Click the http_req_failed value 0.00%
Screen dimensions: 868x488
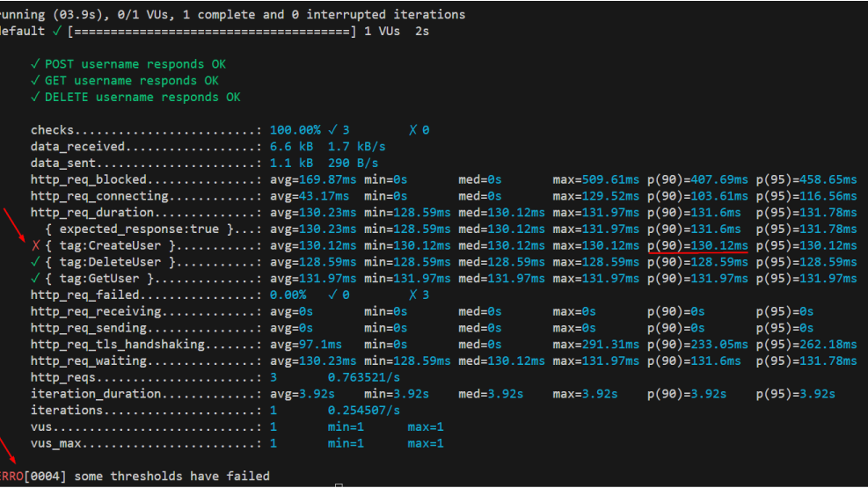click(288, 295)
